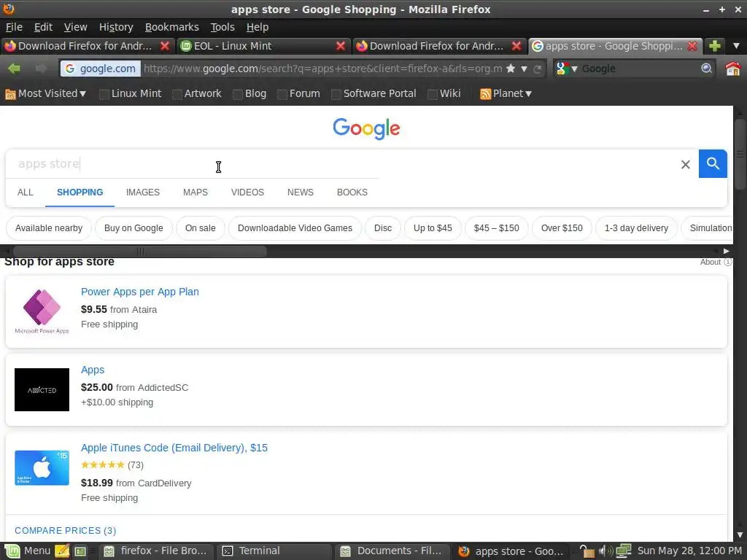The width and height of the screenshot is (747, 560).
Task: Toggle the Buy on Google filter chip
Action: [133, 228]
